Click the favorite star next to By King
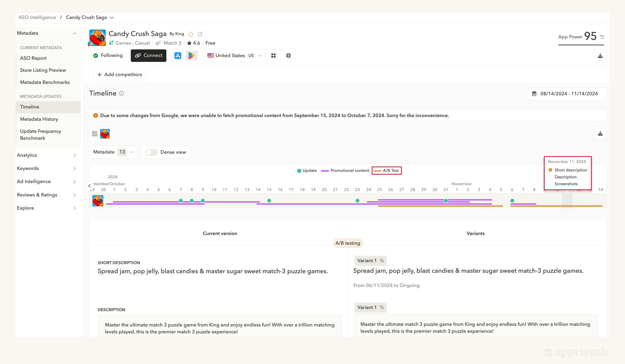Screen dimensions: 625x364 pos(191,34)
